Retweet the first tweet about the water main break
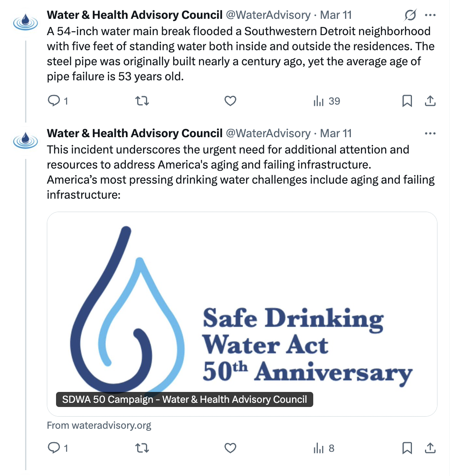 pos(142,101)
